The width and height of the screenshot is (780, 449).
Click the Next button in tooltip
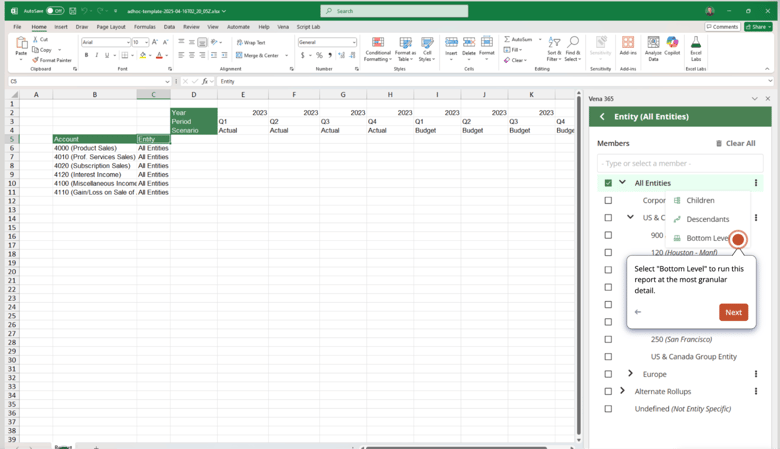pyautogui.click(x=733, y=312)
